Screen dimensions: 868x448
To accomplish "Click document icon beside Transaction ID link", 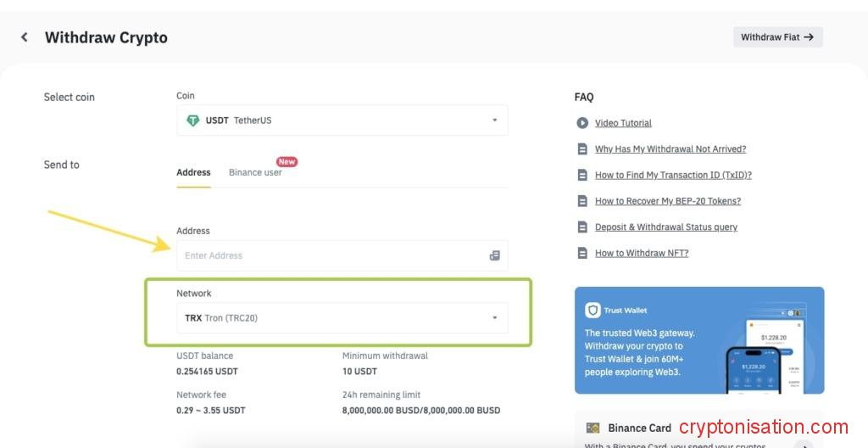I will coord(582,175).
